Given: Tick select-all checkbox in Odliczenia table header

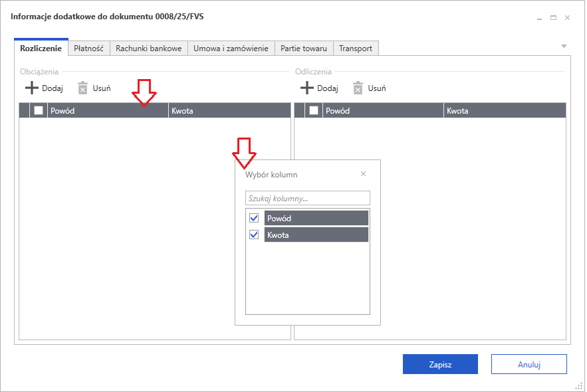Looking at the screenshot, I should pos(314,110).
